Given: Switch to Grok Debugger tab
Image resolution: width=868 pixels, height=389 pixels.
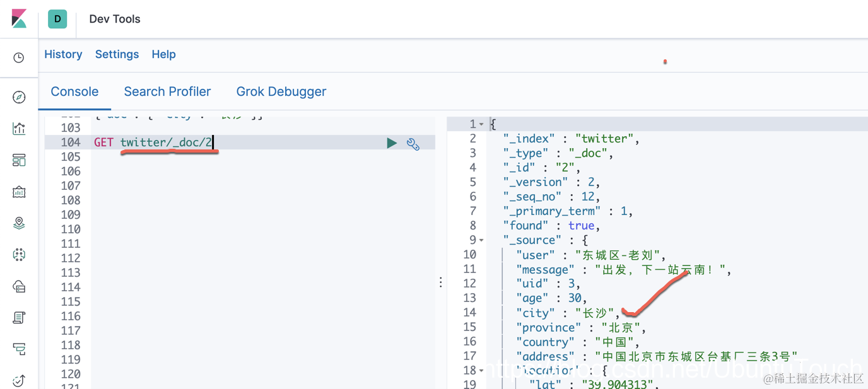Looking at the screenshot, I should tap(281, 91).
